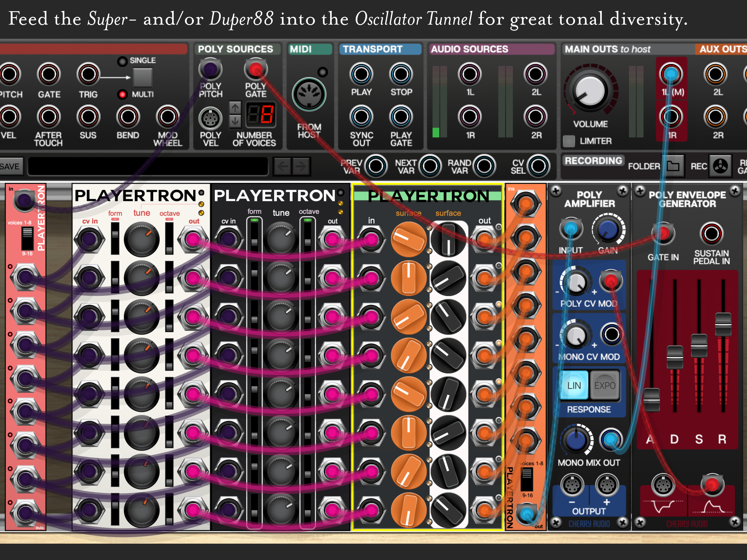Select the EXPO response button
Screen dimensions: 747x560
tap(604, 386)
